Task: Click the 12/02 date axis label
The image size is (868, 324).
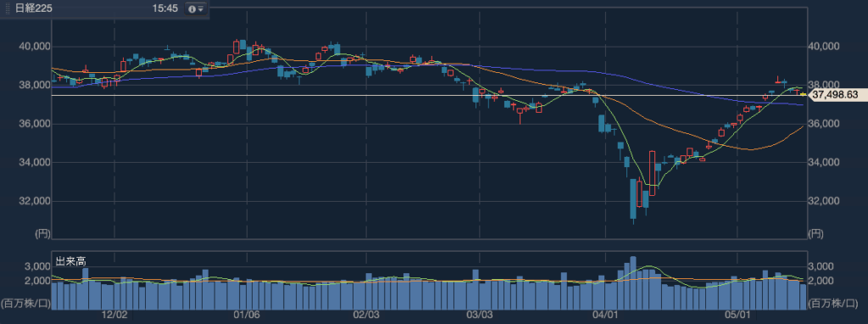Action: (x=114, y=316)
